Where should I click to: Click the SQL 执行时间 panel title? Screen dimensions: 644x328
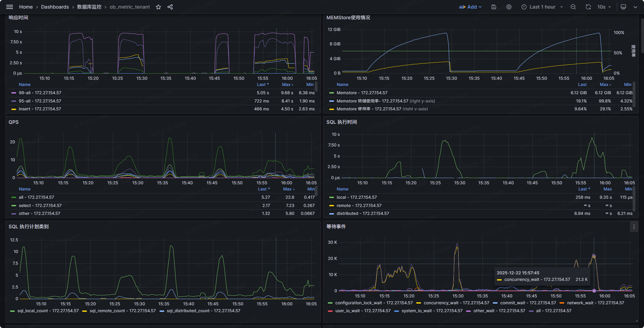coord(341,122)
